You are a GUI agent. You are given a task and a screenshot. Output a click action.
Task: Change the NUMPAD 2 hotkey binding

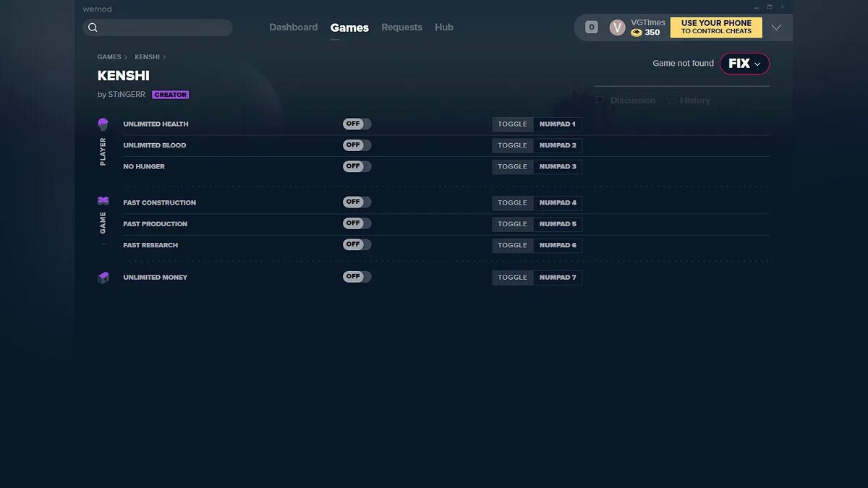point(558,145)
